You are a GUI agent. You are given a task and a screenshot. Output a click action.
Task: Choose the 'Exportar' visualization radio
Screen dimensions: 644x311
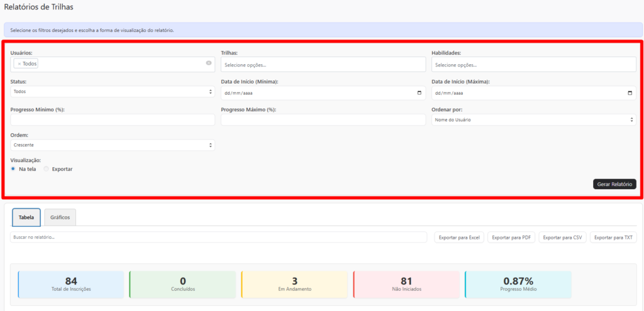(47, 169)
